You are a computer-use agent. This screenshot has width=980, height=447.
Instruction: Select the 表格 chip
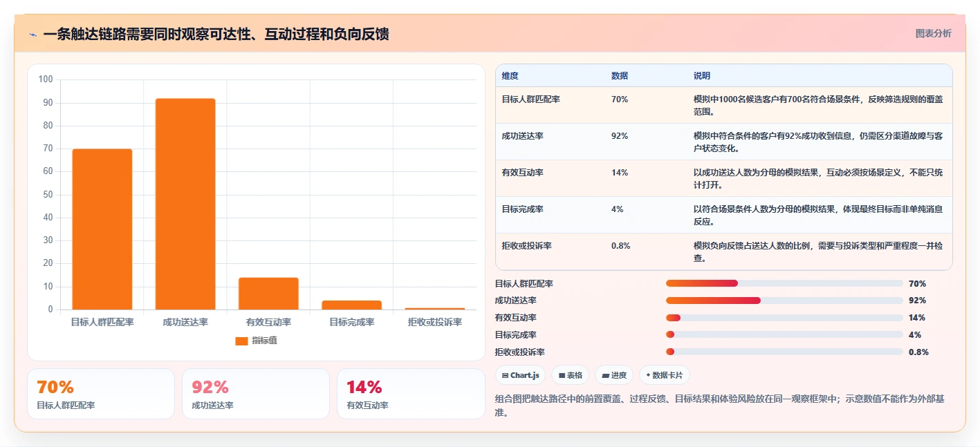pyautogui.click(x=570, y=375)
